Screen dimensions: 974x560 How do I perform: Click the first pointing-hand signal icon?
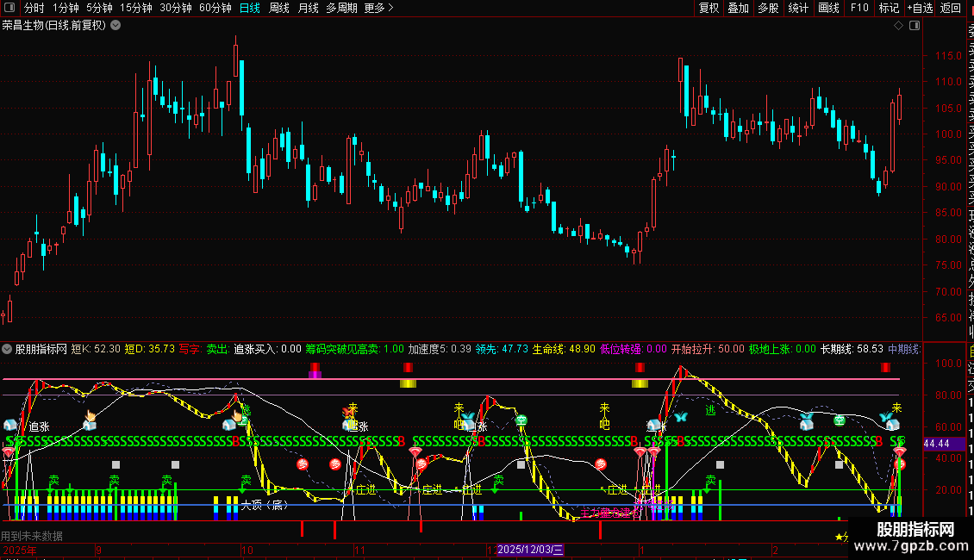(x=91, y=415)
